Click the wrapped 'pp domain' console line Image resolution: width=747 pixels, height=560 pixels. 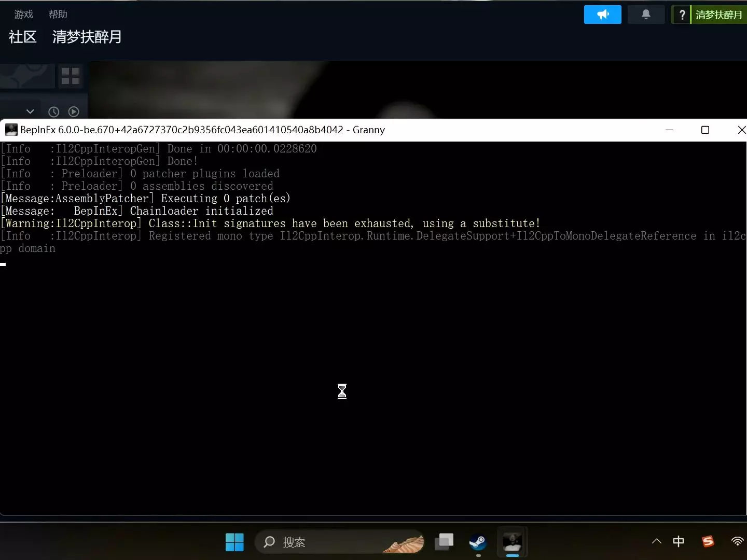point(28,248)
